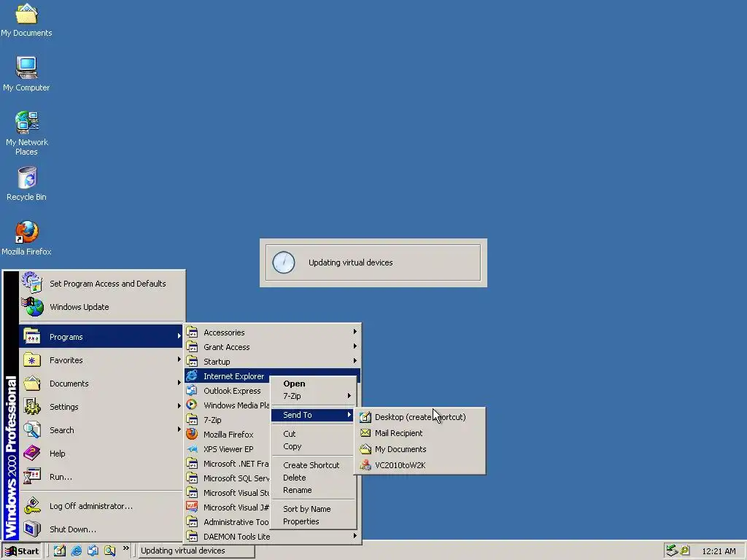Screen dimensions: 747x560
Task: Choose Copy from the context menu
Action: pos(313,446)
